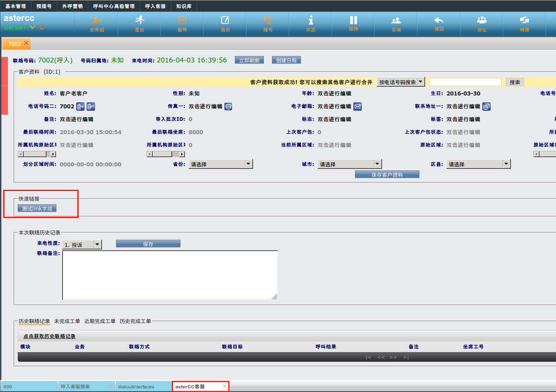This screenshot has height=392, width=556.
Task: Click the 点击获取历史联络记录 link
Action: [x=49, y=336]
